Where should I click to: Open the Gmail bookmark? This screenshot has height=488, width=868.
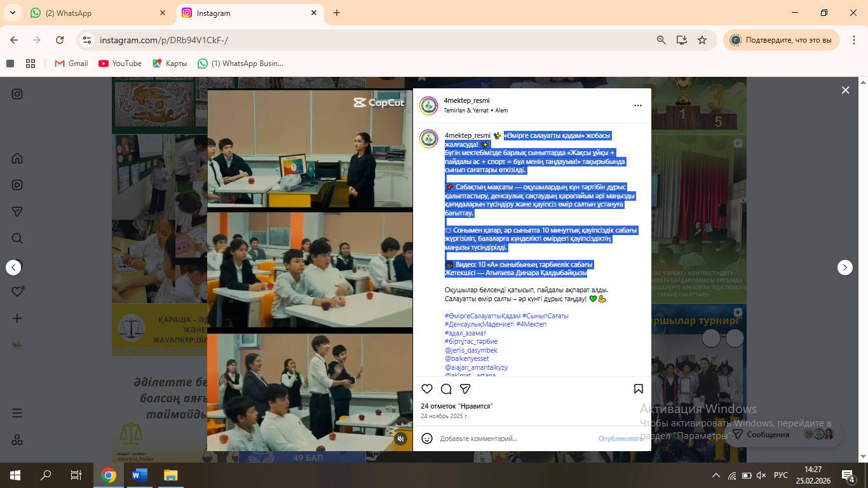pos(71,64)
